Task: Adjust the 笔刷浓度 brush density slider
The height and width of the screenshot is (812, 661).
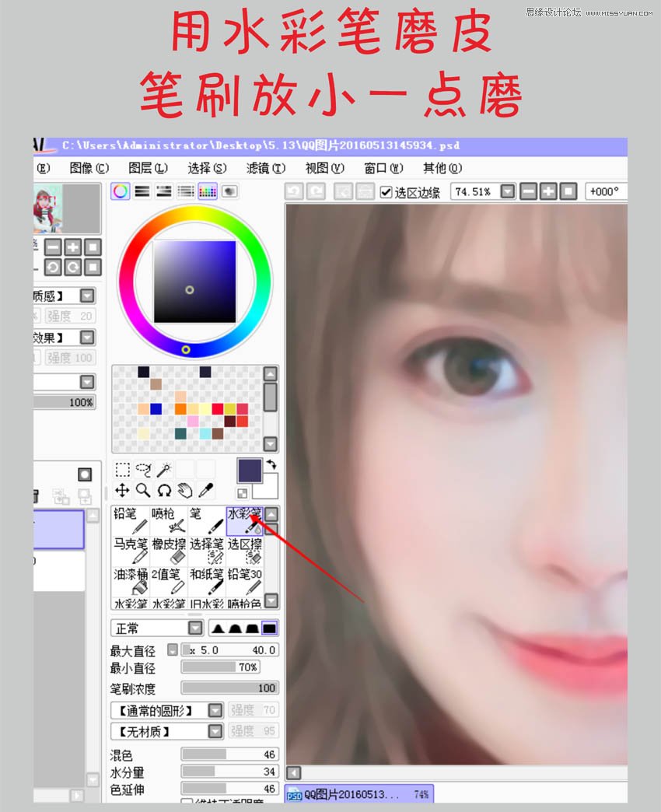Action: tap(230, 688)
